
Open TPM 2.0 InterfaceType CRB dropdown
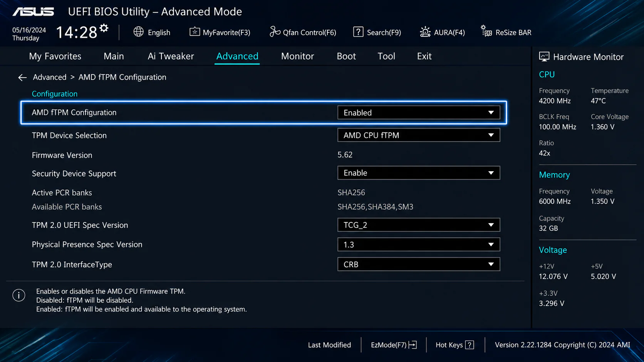pos(419,264)
